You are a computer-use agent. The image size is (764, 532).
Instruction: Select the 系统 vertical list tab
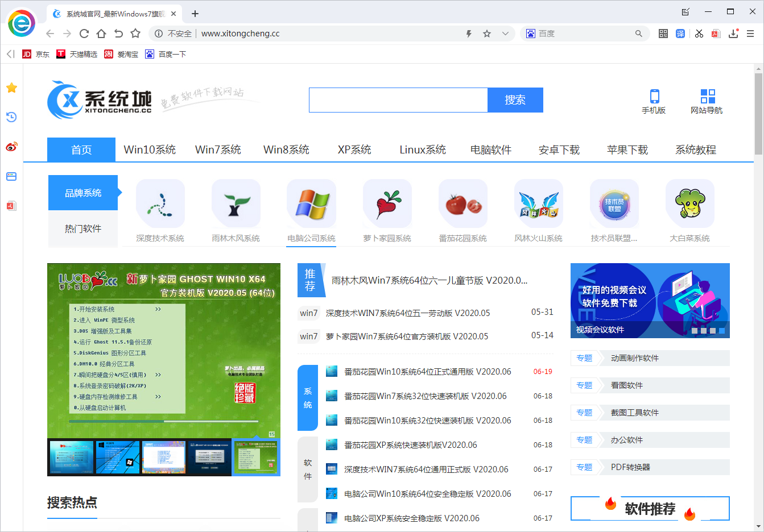pos(308,398)
